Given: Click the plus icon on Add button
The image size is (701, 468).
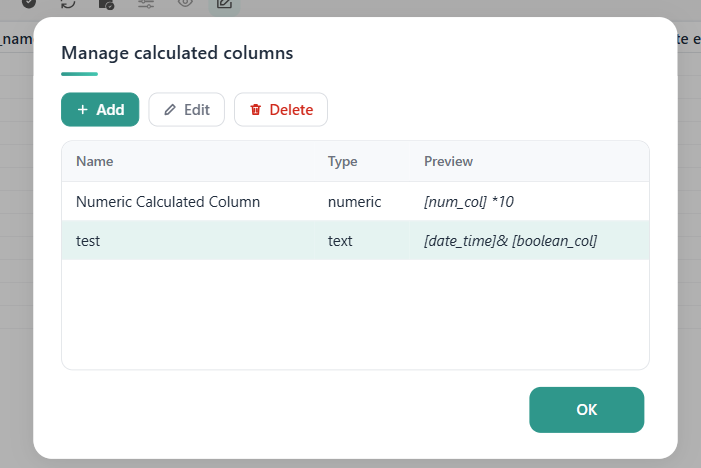Looking at the screenshot, I should point(83,110).
